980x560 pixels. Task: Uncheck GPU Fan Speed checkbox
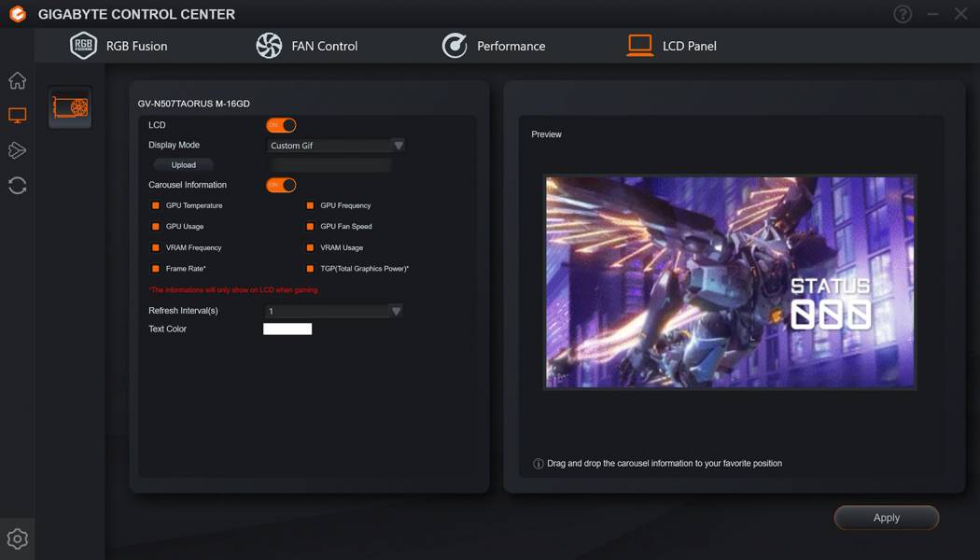[310, 226]
